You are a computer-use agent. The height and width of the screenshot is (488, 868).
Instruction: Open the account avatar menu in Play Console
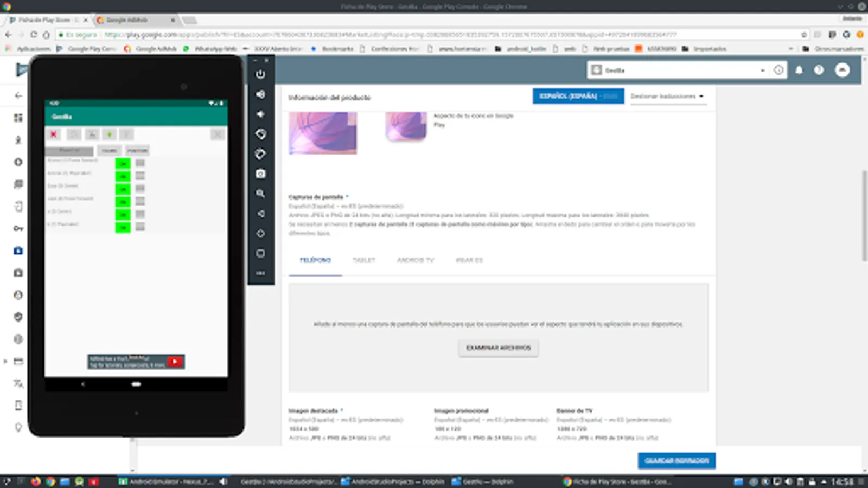click(x=843, y=70)
